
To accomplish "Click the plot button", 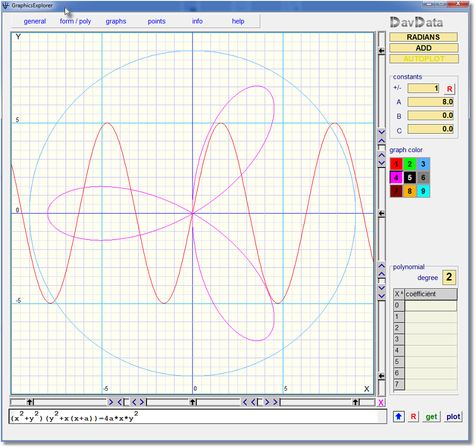I will [x=453, y=417].
